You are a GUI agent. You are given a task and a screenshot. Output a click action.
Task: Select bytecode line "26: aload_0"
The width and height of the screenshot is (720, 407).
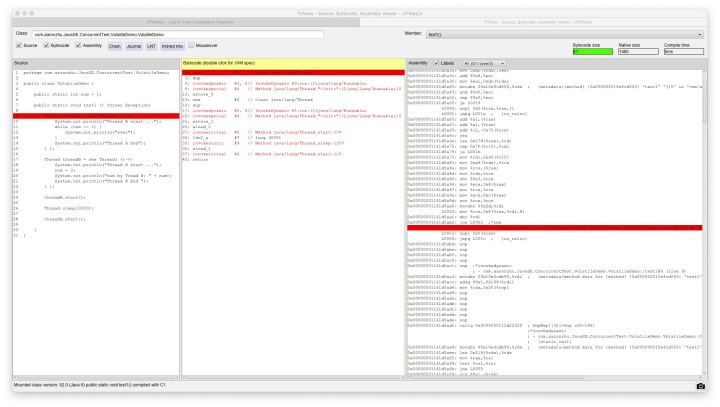click(293, 127)
